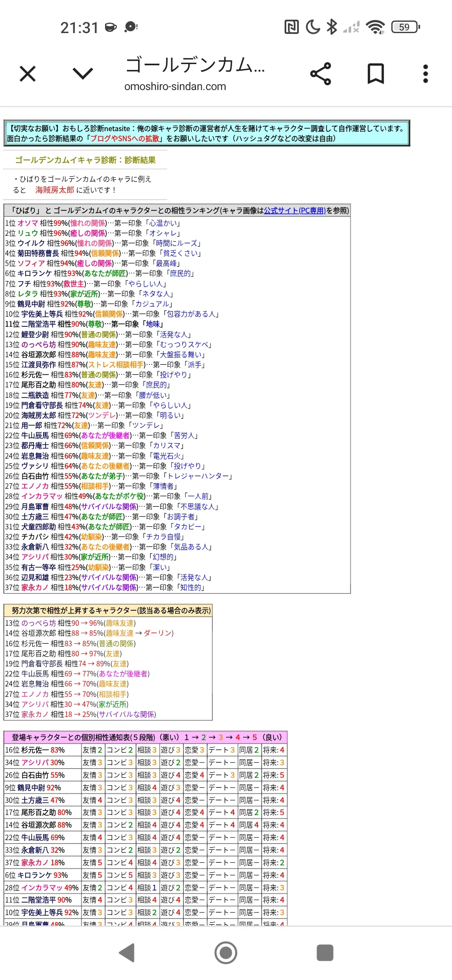Tap the cellular signal icon in the status bar

pyautogui.click(x=351, y=28)
